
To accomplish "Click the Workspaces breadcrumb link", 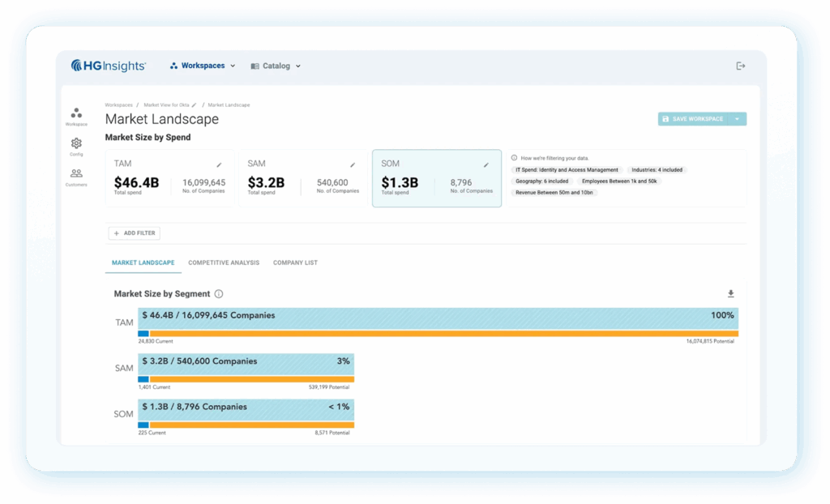I will click(118, 105).
